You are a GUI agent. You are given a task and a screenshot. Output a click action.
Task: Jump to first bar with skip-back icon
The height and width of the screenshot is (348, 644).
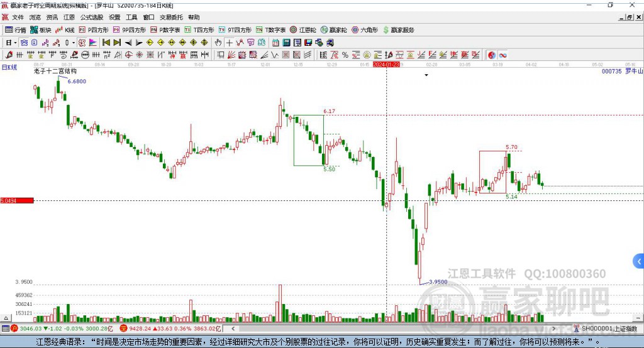[106, 43]
